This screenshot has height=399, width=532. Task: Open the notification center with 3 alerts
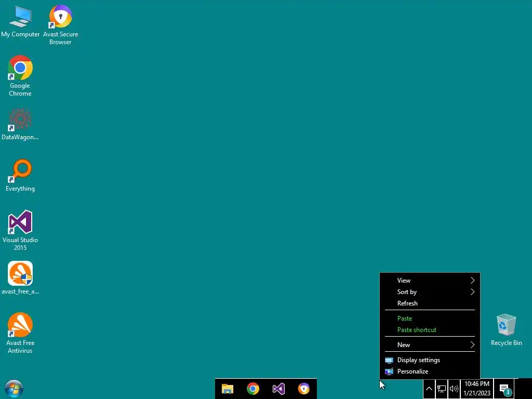click(505, 389)
